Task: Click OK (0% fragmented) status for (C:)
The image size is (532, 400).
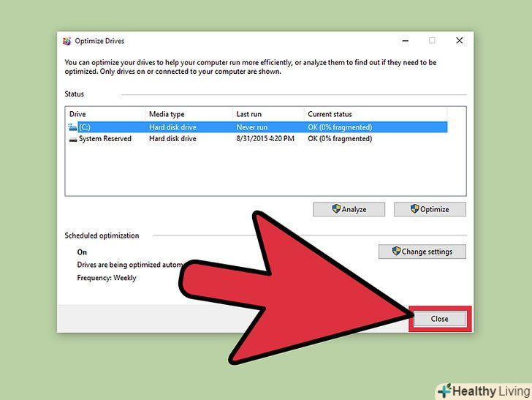Action: tap(340, 127)
